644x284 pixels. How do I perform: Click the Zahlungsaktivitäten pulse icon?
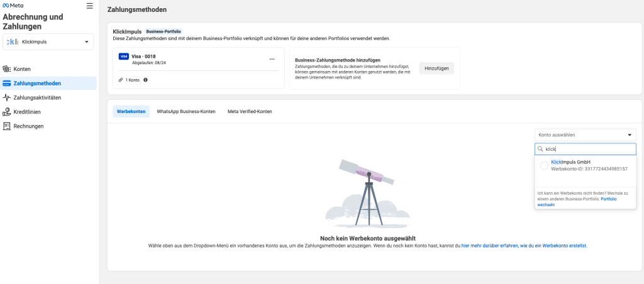pyautogui.click(x=7, y=97)
